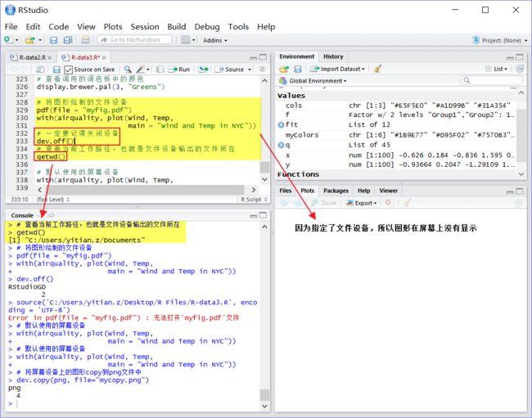Click the Environment search field

(492, 80)
